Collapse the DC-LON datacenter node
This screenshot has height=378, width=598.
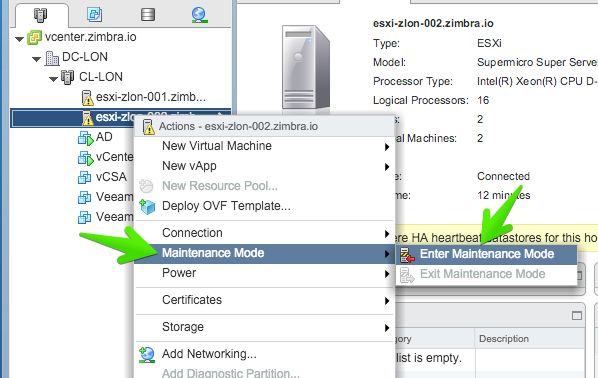coord(37,59)
